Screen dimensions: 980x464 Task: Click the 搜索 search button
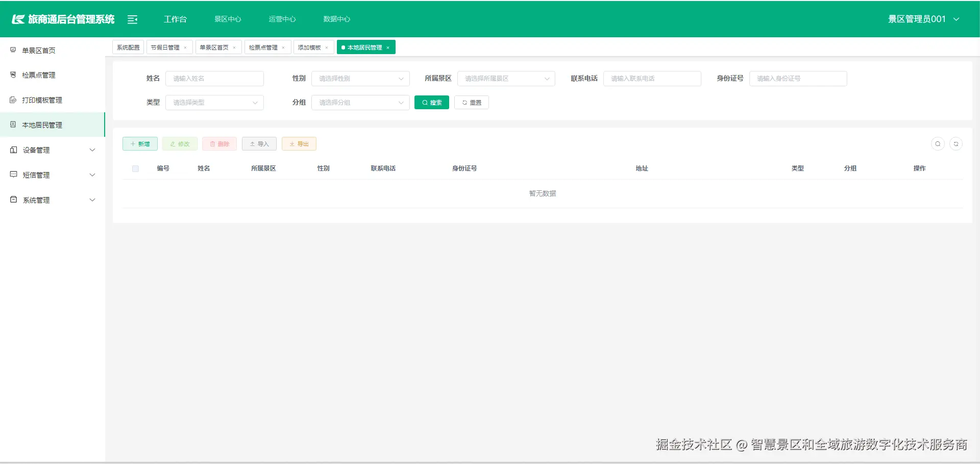pyautogui.click(x=431, y=102)
